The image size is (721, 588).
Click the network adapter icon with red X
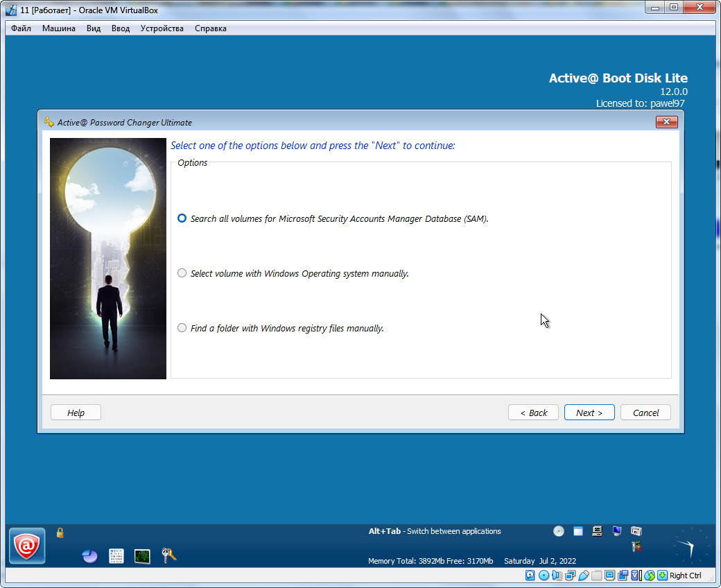click(636, 547)
